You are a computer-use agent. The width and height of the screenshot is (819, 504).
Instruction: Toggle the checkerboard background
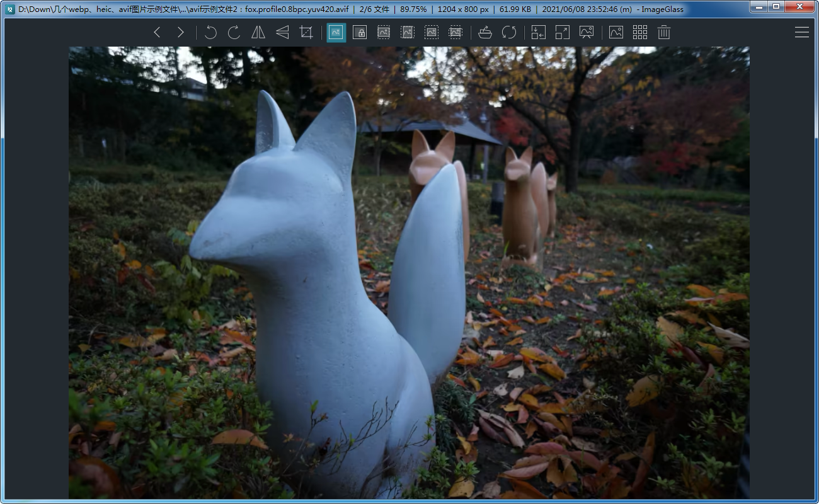pyautogui.click(x=640, y=33)
